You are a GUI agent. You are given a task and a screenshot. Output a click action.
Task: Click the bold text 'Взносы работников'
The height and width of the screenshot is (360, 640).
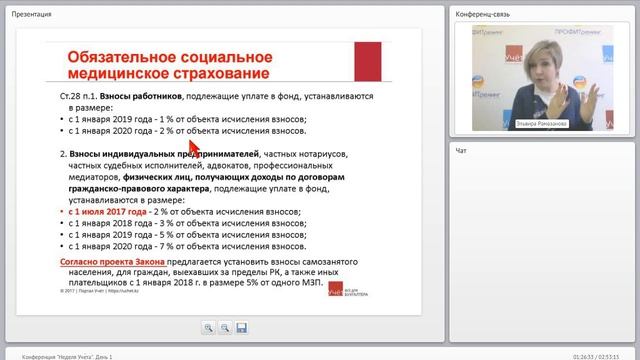pos(140,96)
